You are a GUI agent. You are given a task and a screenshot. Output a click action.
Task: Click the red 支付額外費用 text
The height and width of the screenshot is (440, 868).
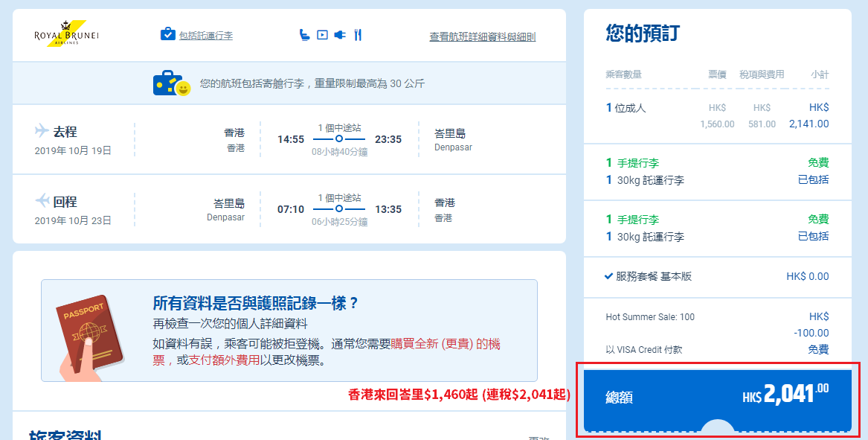(x=224, y=360)
